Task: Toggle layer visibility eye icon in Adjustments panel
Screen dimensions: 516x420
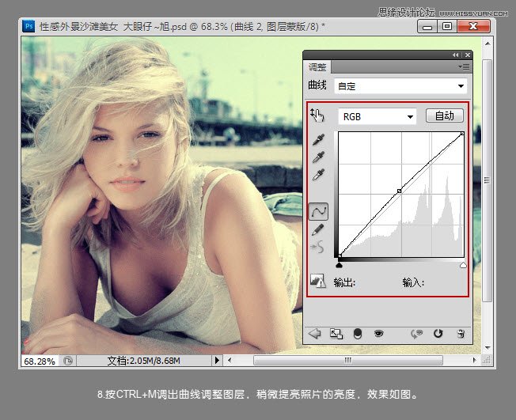Action: (x=379, y=334)
